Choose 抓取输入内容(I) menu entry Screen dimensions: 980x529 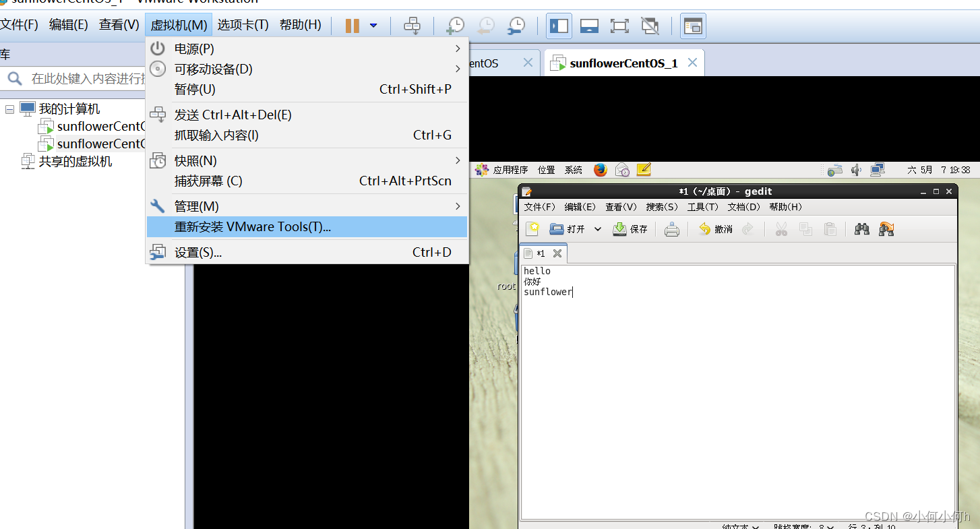pos(307,135)
